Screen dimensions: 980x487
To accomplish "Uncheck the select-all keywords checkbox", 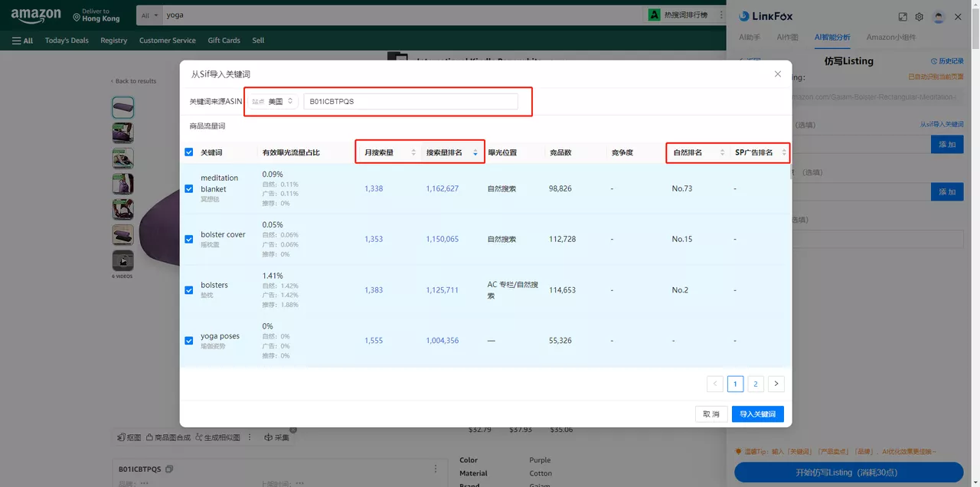I will (188, 152).
